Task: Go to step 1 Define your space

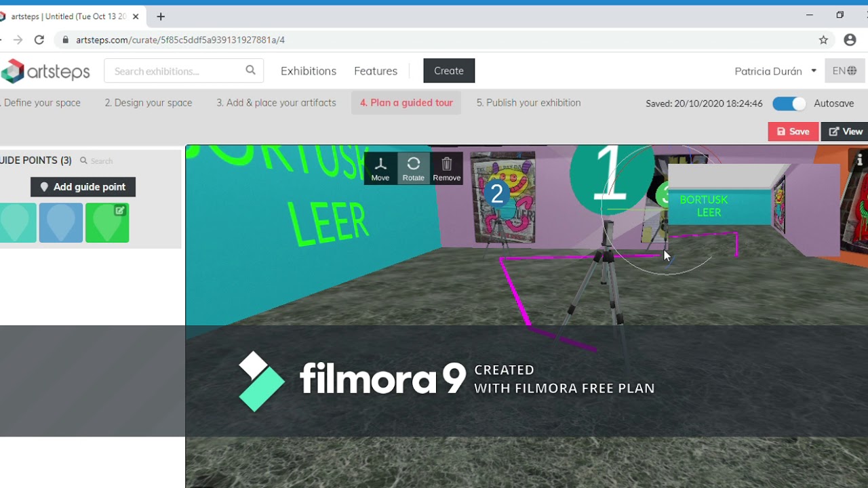Action: point(41,103)
